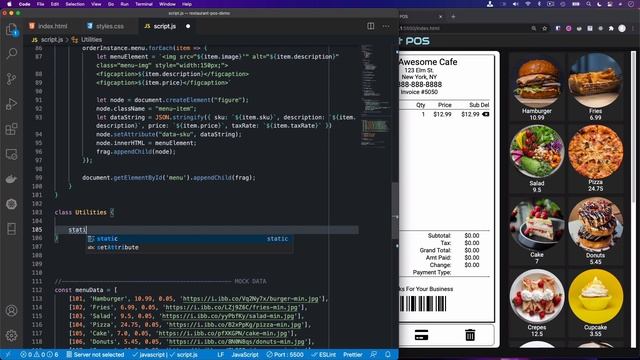Change JavaScript language mode in status bar
640x360 pixels.
(x=245, y=355)
